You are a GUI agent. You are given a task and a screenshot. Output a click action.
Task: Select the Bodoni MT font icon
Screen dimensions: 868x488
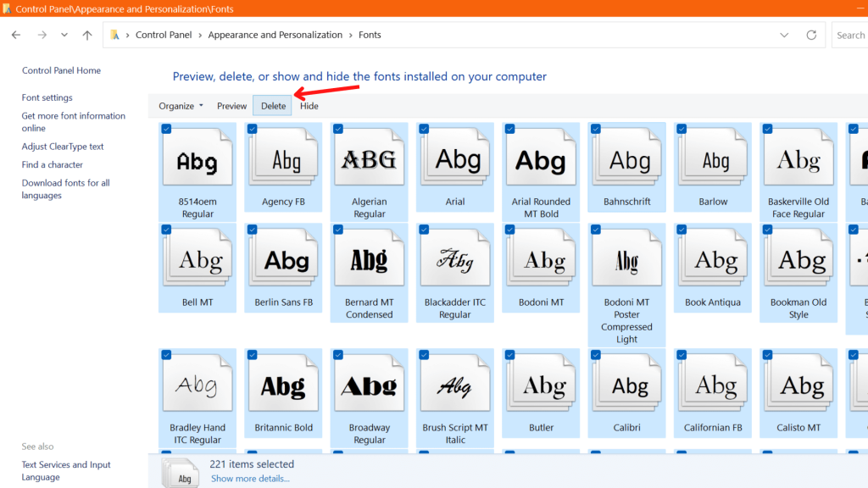[x=541, y=258]
